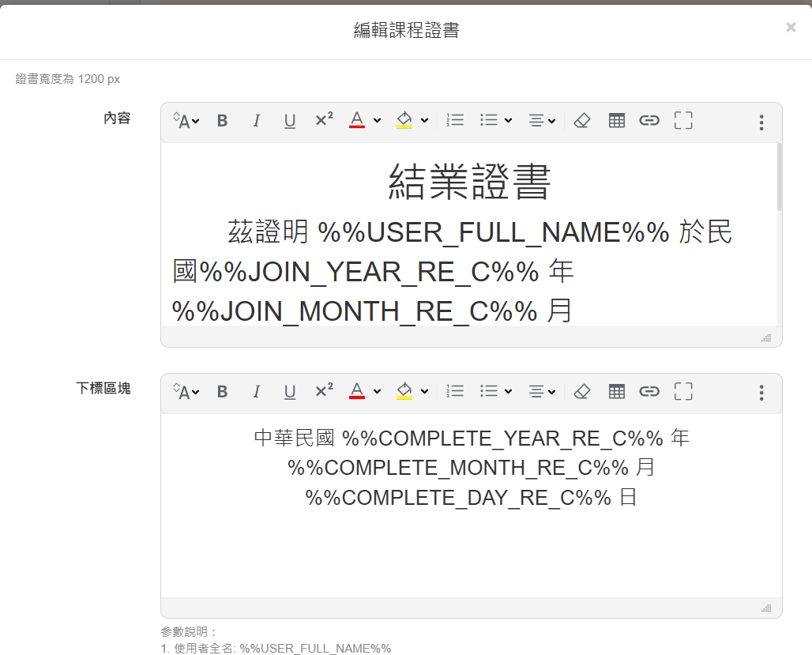Open the overflow menu in the 下標區塊 toolbar
This screenshot has width=812, height=655.
click(x=761, y=393)
